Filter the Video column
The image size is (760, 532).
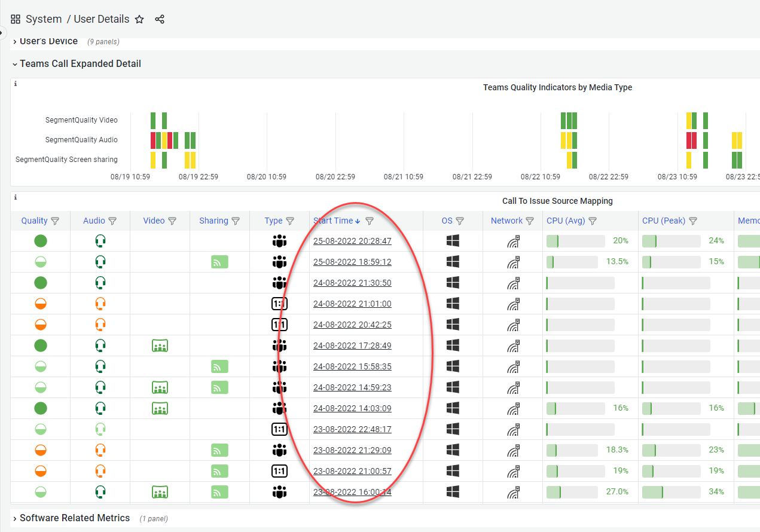click(x=172, y=221)
